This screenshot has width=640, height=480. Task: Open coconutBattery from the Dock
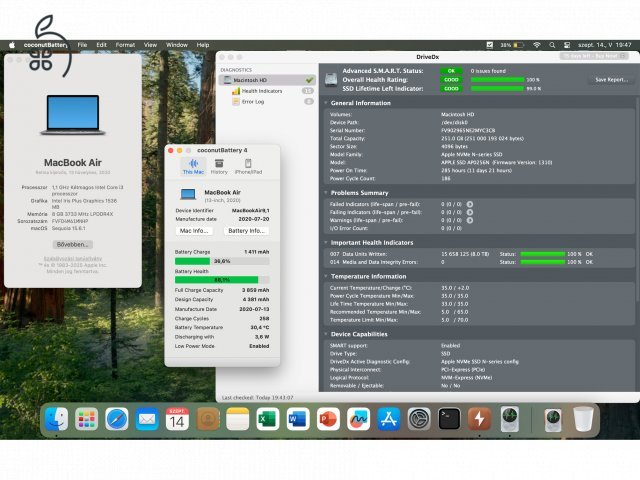click(x=479, y=419)
